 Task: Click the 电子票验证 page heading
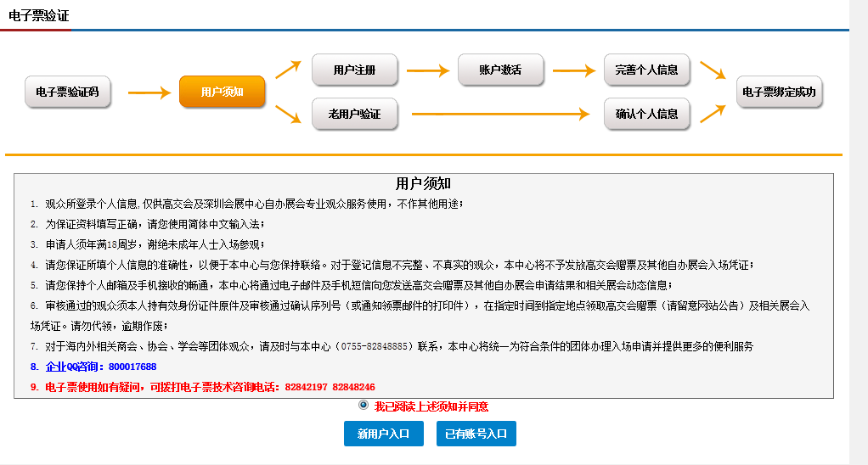pos(39,15)
